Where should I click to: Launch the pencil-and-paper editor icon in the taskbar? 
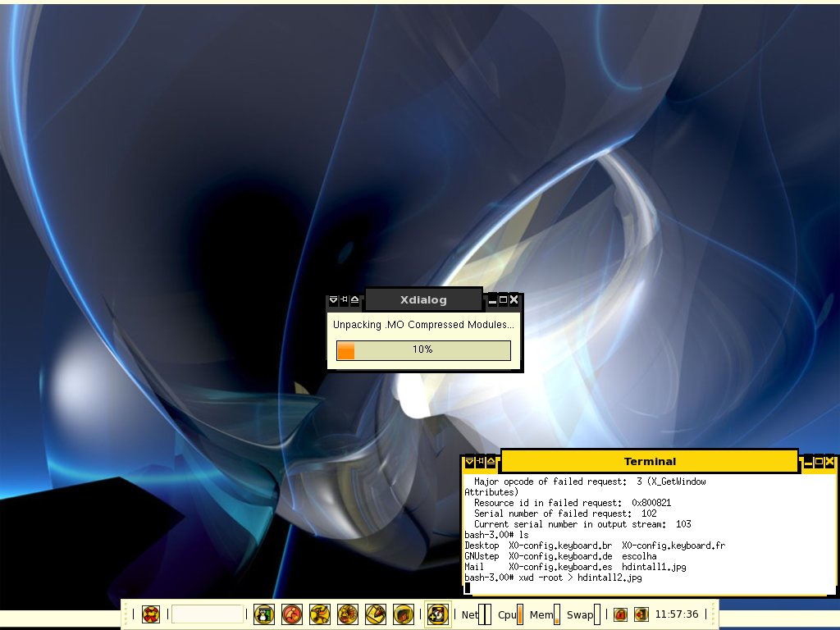coord(376,614)
